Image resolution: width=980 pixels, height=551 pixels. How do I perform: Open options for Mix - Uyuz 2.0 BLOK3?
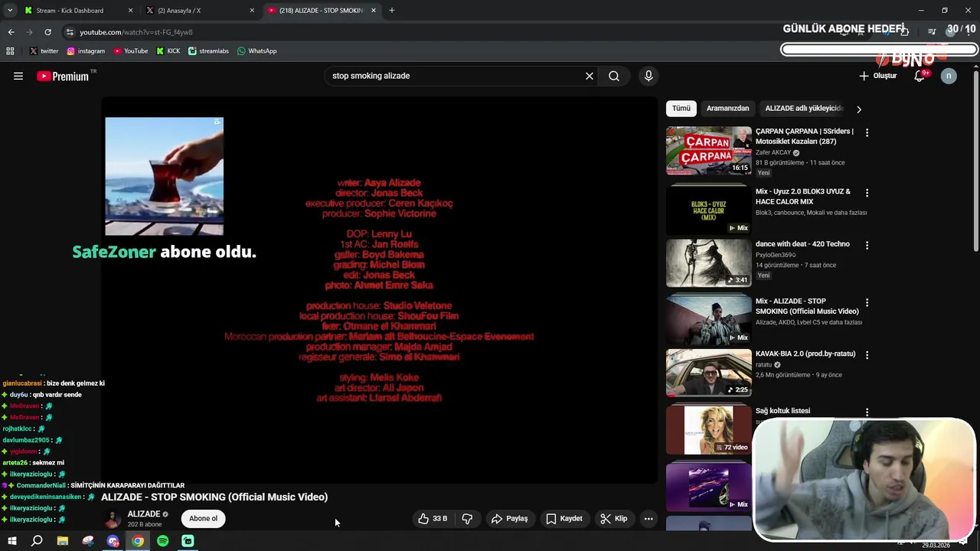(x=867, y=192)
